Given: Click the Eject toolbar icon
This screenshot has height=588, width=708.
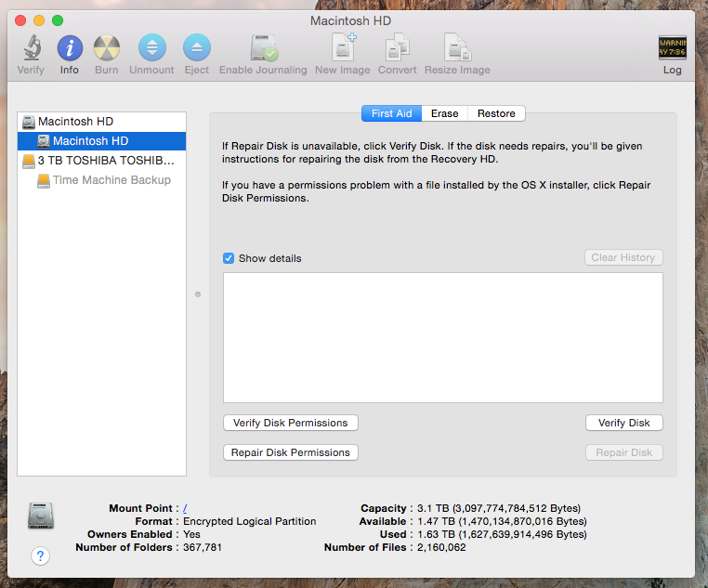Looking at the screenshot, I should tap(197, 47).
